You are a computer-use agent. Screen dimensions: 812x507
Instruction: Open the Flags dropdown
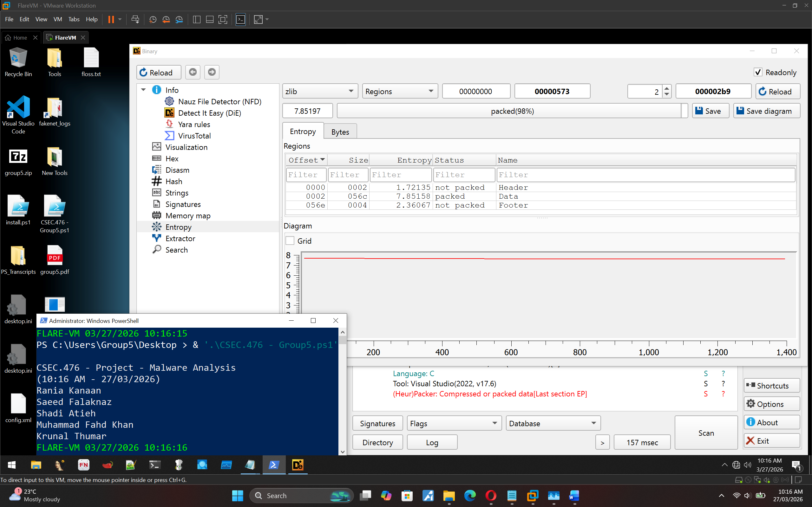[x=454, y=423]
